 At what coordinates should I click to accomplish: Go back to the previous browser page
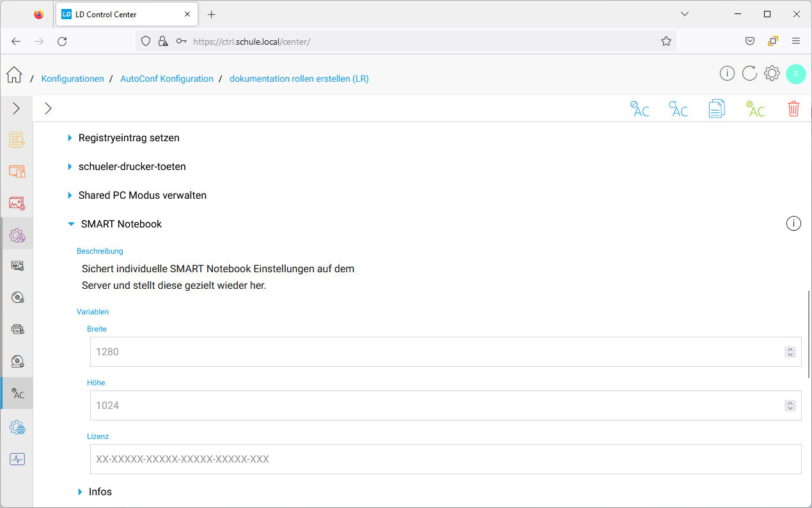pos(16,41)
